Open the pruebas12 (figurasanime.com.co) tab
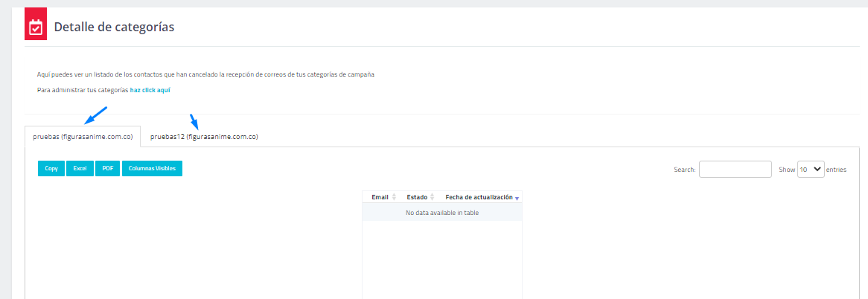 tap(204, 137)
